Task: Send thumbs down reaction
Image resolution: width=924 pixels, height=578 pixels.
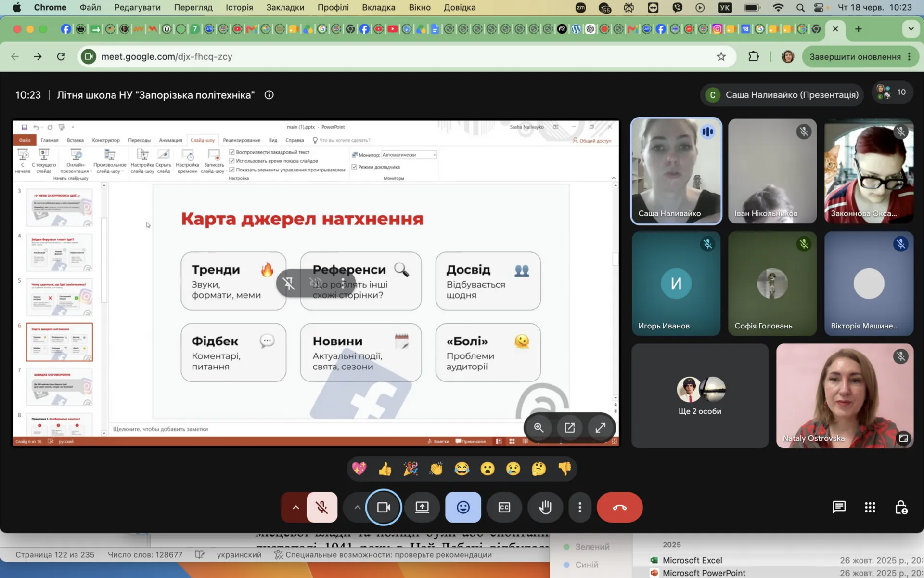Action: (x=565, y=469)
